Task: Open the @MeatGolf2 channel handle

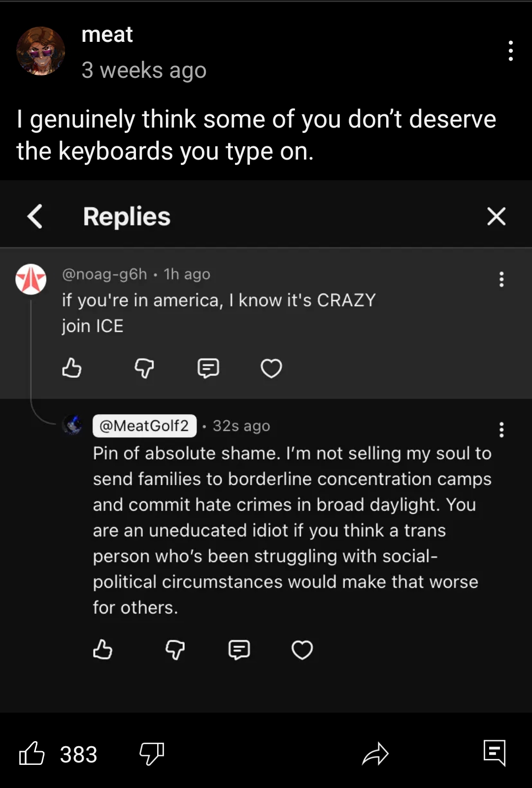Action: coord(144,426)
